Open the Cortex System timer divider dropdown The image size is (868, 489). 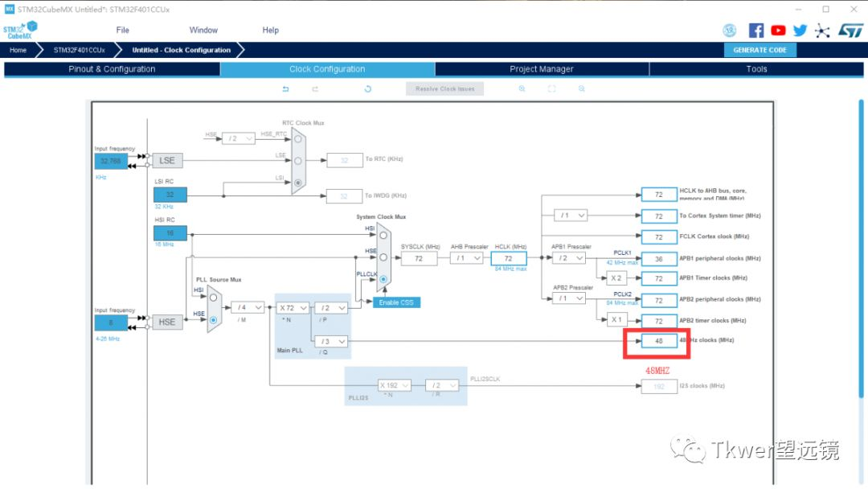(571, 216)
